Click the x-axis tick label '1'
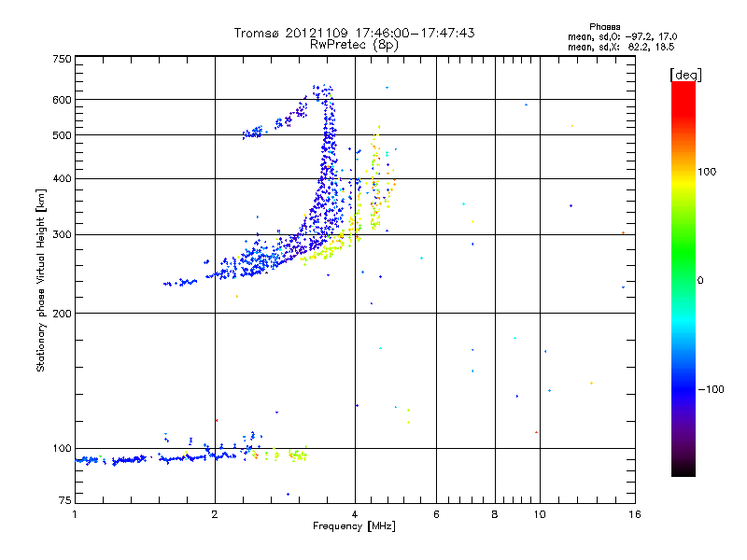Image resolution: width=747 pixels, height=560 pixels. click(75, 514)
